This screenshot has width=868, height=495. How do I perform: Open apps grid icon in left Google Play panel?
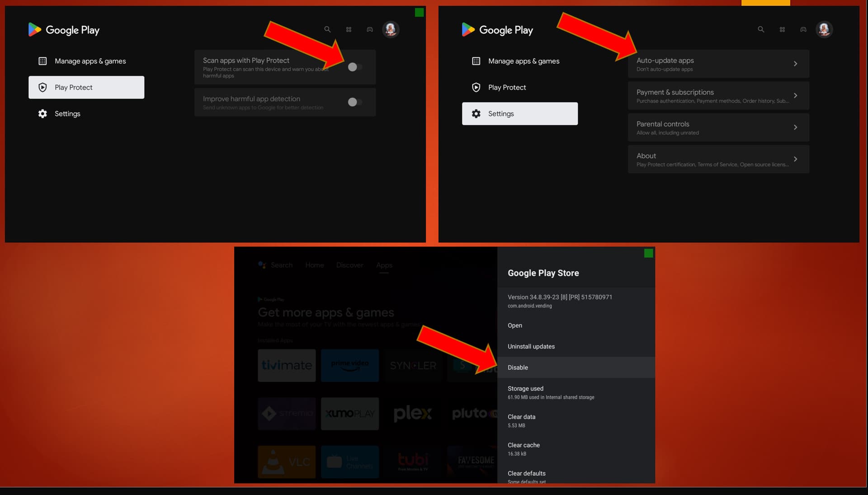[349, 29]
